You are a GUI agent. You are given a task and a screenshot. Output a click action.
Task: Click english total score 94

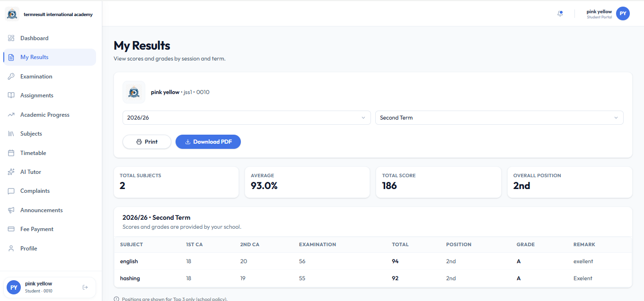point(395,261)
